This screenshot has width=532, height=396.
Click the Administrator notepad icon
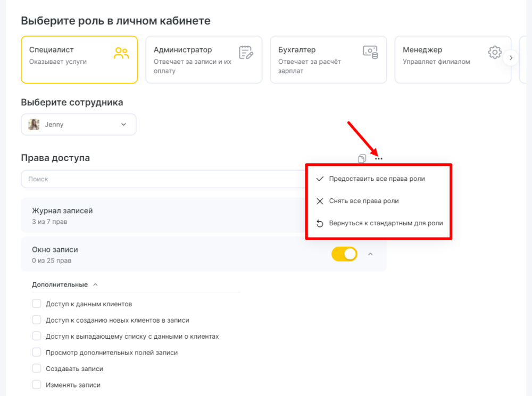(x=246, y=53)
